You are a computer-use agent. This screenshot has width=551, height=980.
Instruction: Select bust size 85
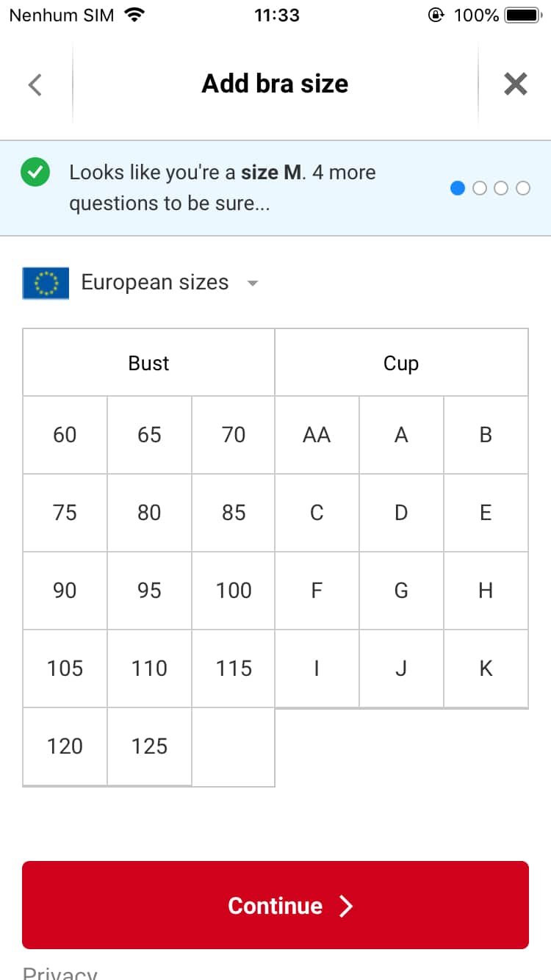234,513
